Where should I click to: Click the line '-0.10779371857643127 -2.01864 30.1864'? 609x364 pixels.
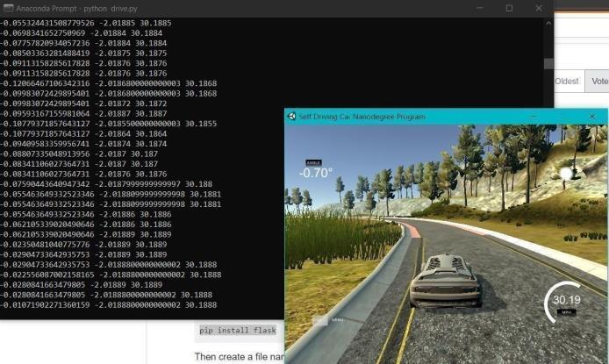click(83, 134)
